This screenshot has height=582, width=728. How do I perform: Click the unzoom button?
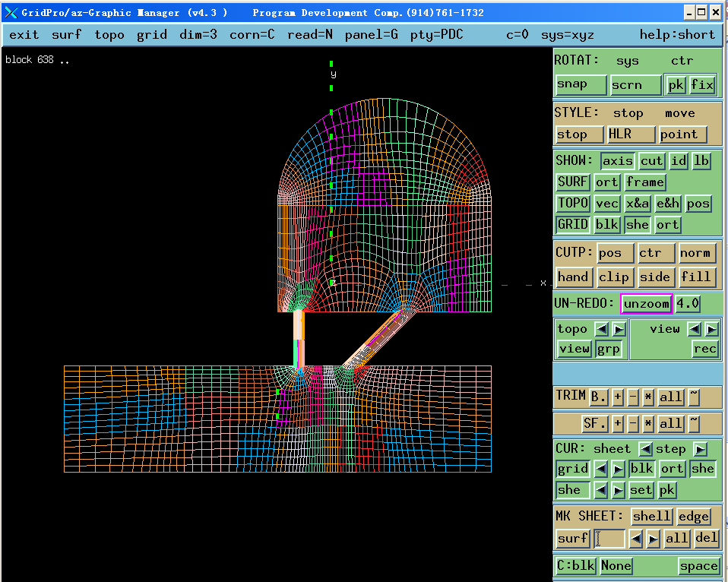pos(647,303)
